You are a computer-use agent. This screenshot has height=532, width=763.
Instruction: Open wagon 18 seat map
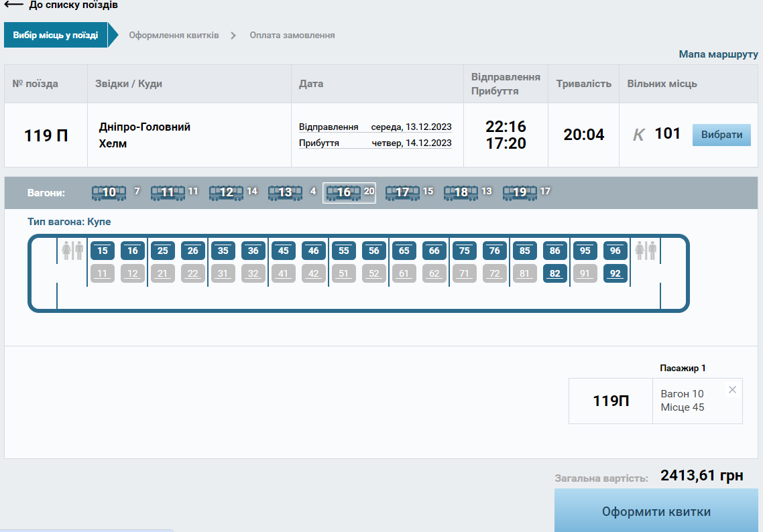461,193
